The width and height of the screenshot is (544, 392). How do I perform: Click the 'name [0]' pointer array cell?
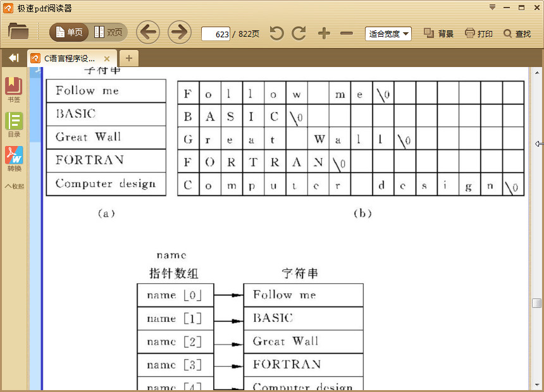pos(175,295)
